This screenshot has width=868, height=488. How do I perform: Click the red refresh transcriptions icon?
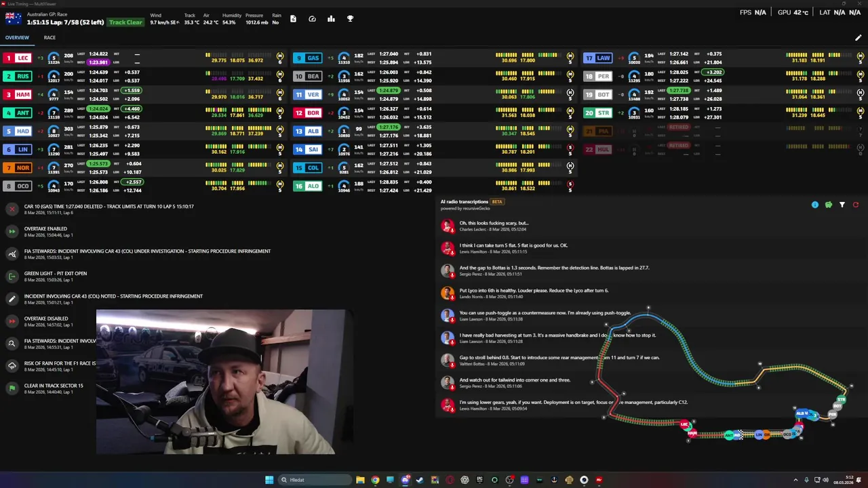pyautogui.click(x=856, y=205)
